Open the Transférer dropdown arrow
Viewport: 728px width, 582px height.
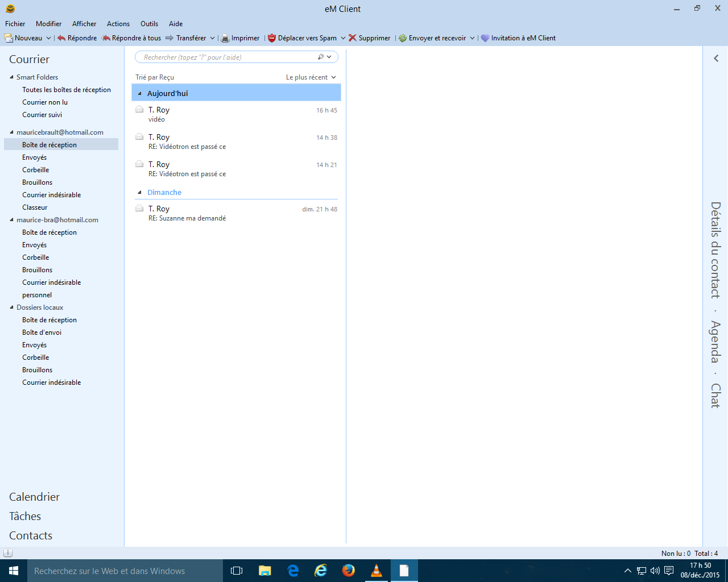click(212, 38)
